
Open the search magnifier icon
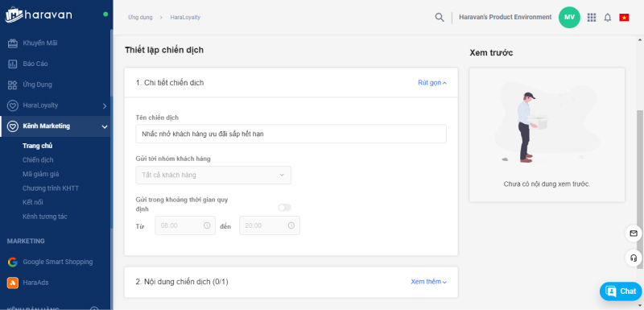440,17
